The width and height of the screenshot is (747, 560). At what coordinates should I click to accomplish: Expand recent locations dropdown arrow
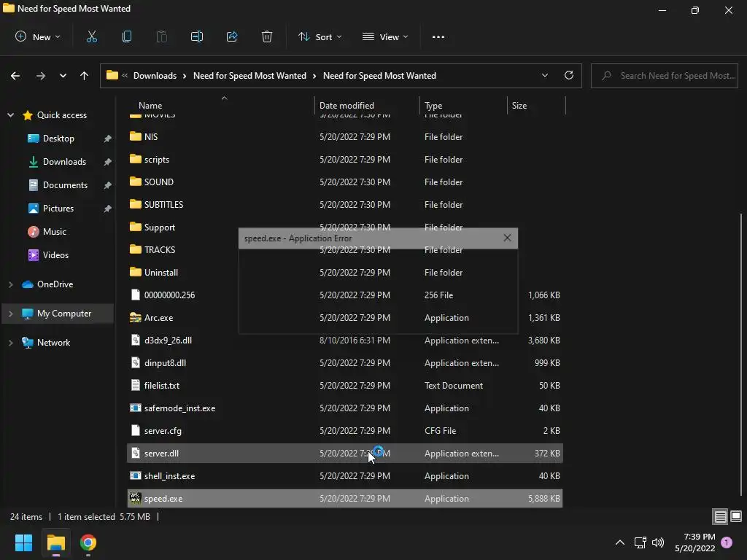pos(63,76)
